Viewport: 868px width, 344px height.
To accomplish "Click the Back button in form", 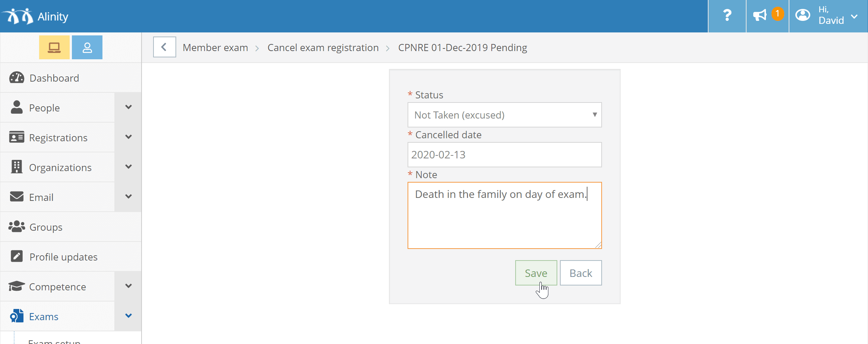I will pyautogui.click(x=581, y=273).
